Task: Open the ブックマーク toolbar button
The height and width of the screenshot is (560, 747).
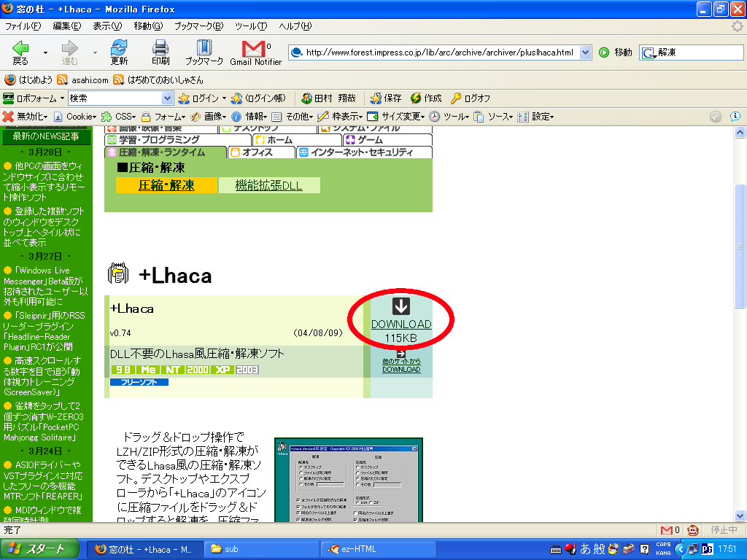Action: 204,52
